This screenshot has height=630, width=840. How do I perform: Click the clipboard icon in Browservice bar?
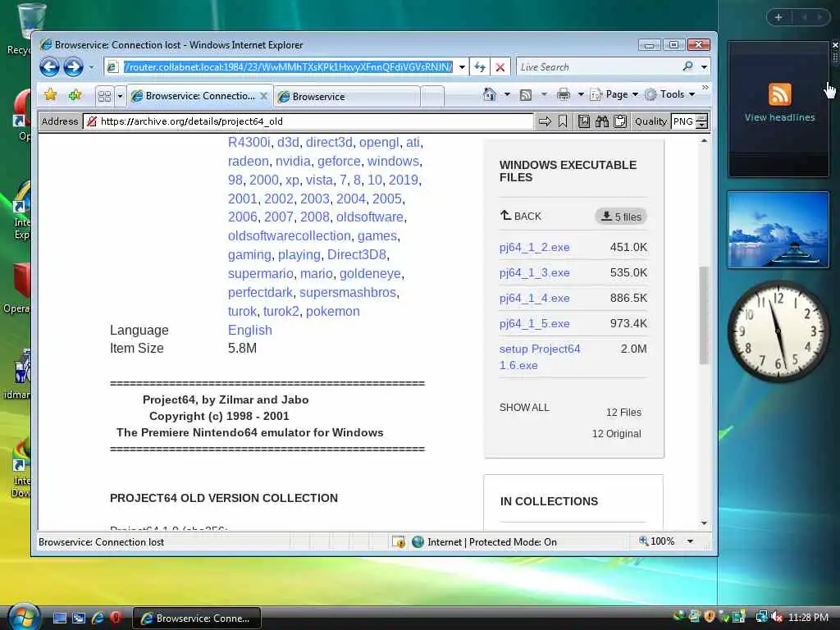pos(620,121)
